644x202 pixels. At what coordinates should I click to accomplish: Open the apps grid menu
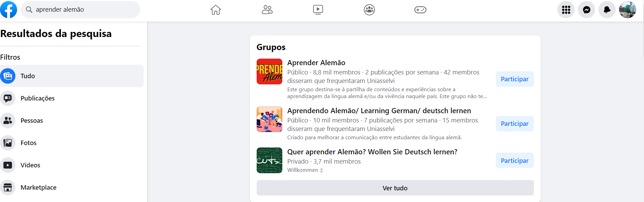[566, 10]
